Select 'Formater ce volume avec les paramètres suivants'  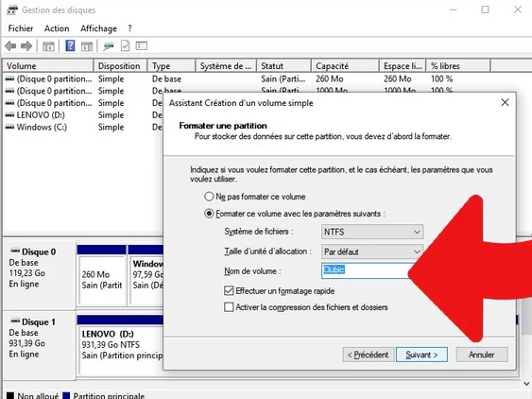click(209, 214)
